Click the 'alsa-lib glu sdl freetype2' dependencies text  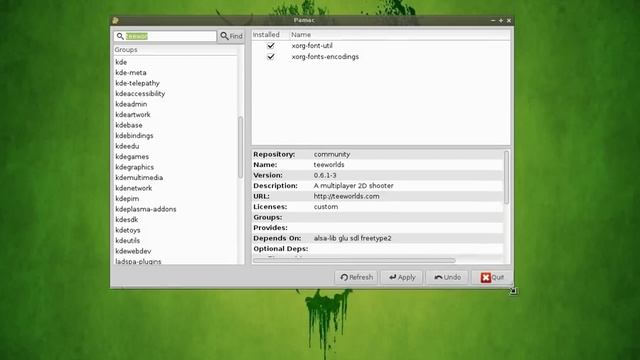click(x=352, y=238)
